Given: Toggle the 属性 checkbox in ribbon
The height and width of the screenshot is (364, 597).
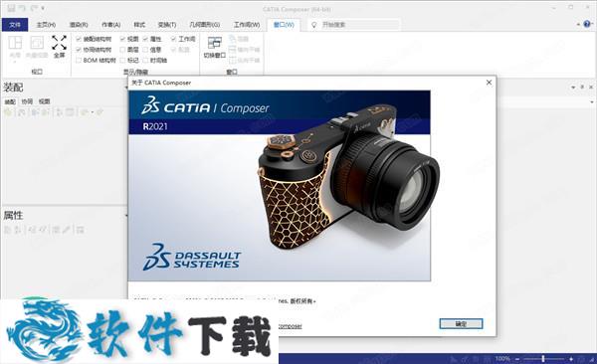Looking at the screenshot, I should coord(145,39).
